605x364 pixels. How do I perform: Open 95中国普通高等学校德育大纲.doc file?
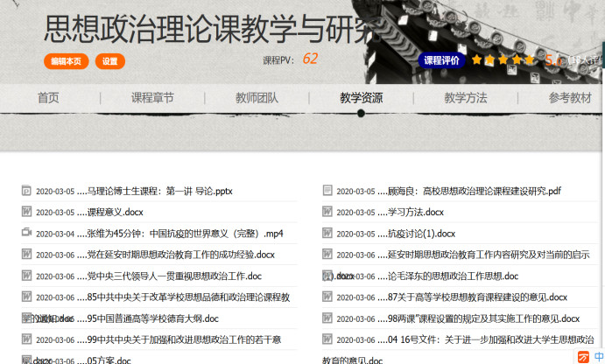coord(152,318)
